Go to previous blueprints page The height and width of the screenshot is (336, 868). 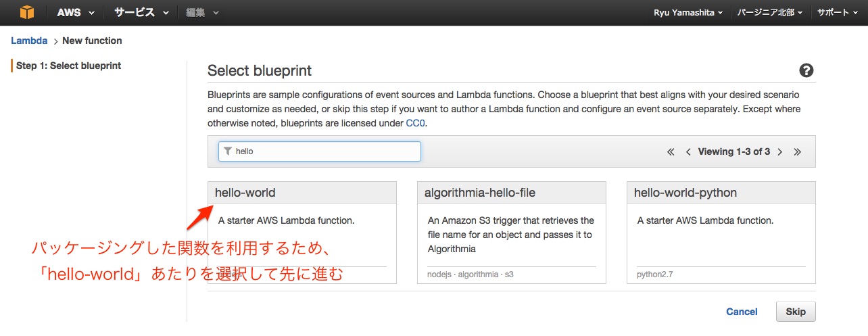[x=688, y=152]
